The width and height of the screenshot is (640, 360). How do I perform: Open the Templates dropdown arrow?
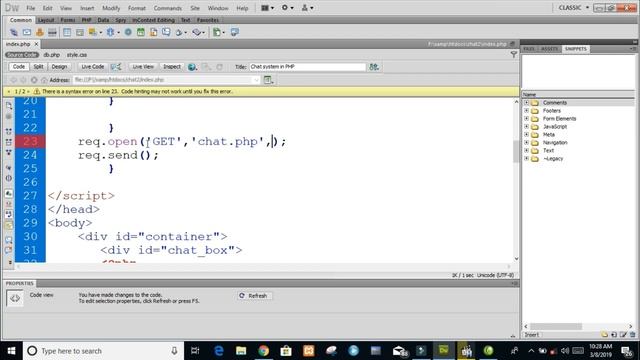[224, 33]
